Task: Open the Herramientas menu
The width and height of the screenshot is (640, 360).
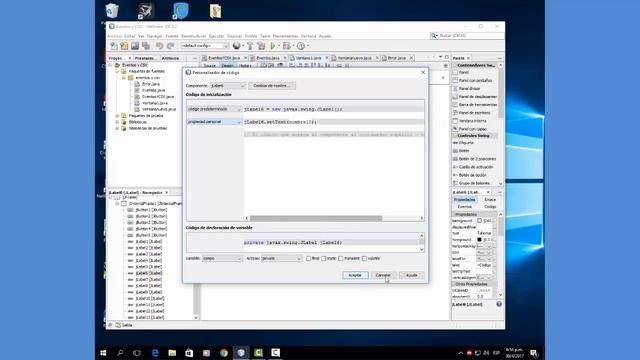Action: tap(285, 36)
